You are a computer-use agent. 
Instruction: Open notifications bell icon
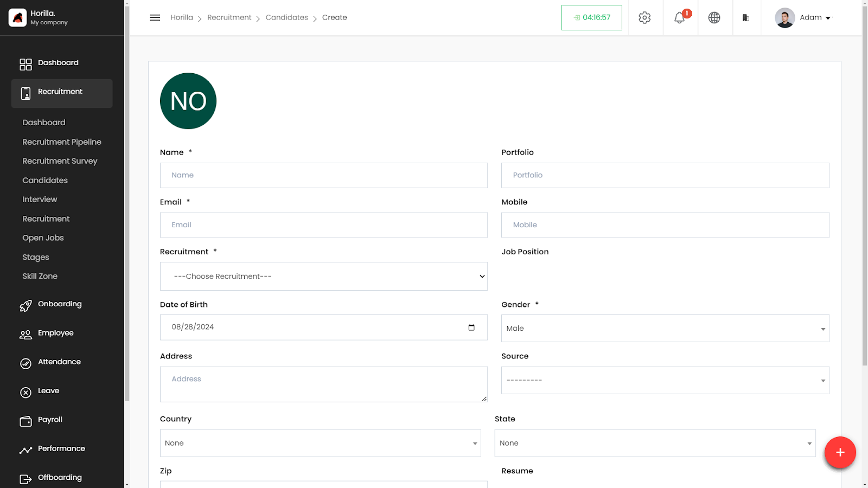pos(680,18)
